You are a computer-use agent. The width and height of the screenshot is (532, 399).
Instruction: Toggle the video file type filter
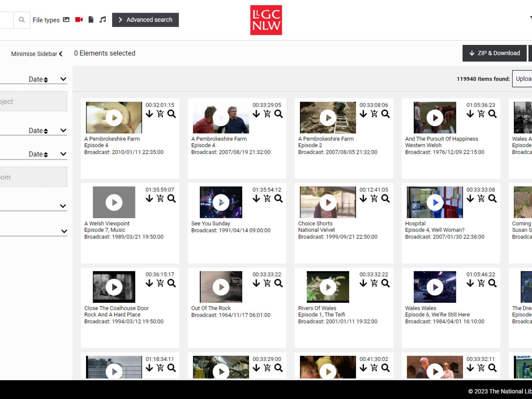(x=79, y=19)
